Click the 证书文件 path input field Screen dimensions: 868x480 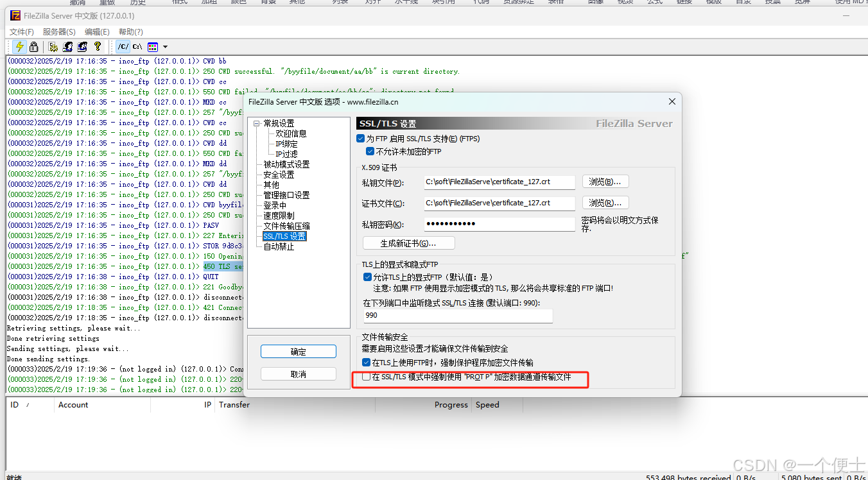pyautogui.click(x=499, y=203)
